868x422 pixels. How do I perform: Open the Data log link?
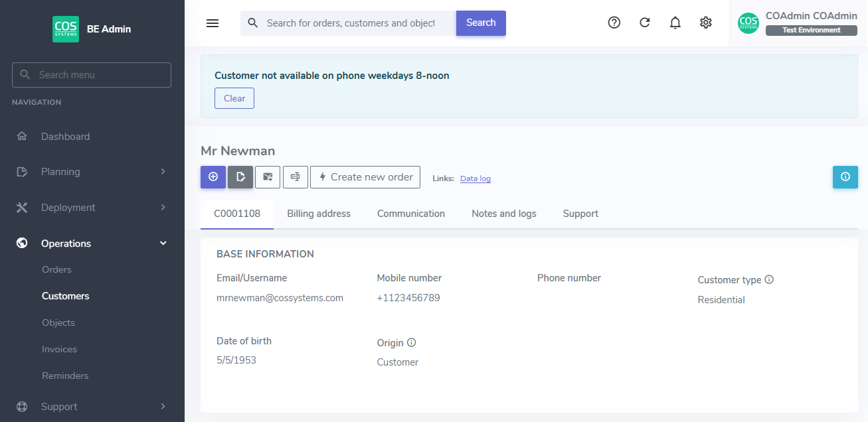pos(476,178)
